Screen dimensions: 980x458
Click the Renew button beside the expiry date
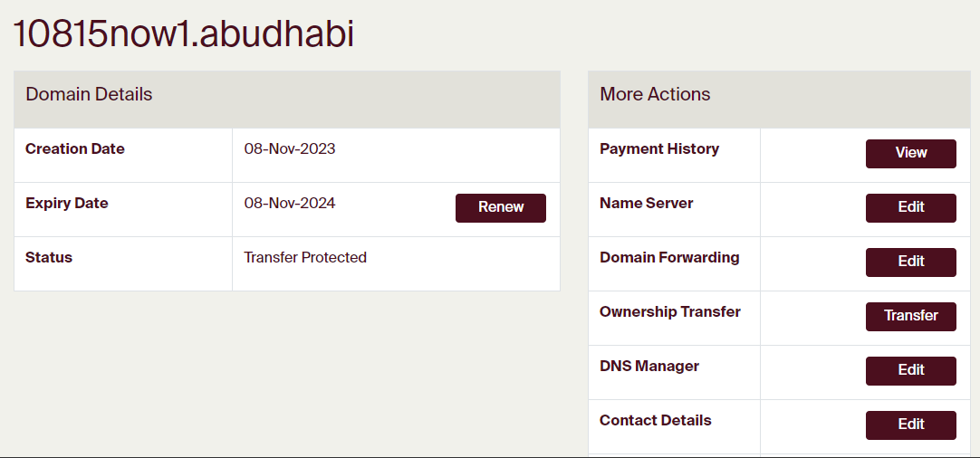[500, 207]
